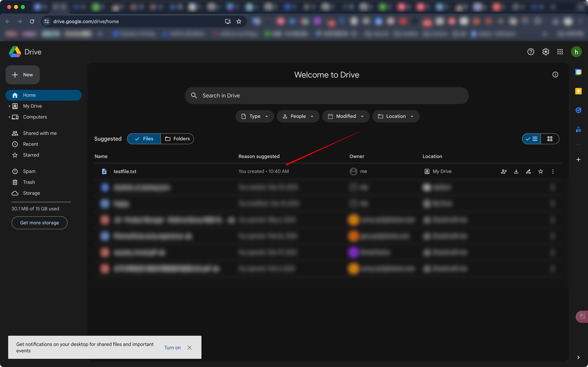
Task: Open the Type filter dropdown
Action: coord(255,116)
